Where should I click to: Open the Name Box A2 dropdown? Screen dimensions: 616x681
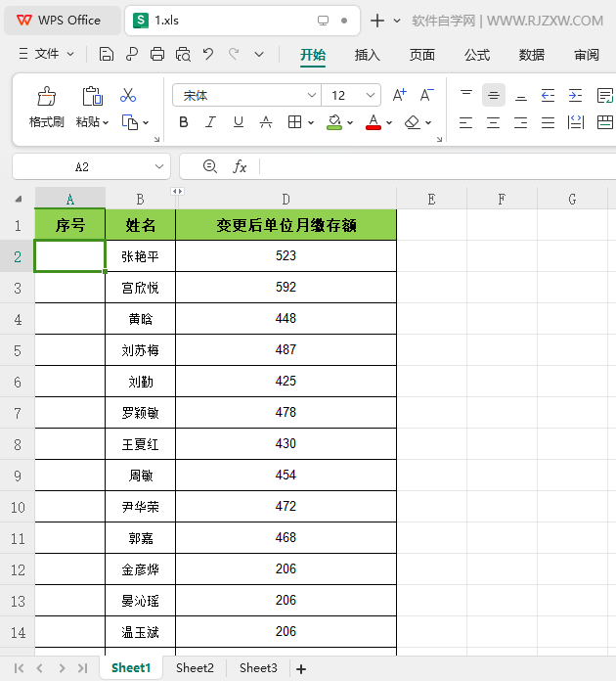point(159,166)
